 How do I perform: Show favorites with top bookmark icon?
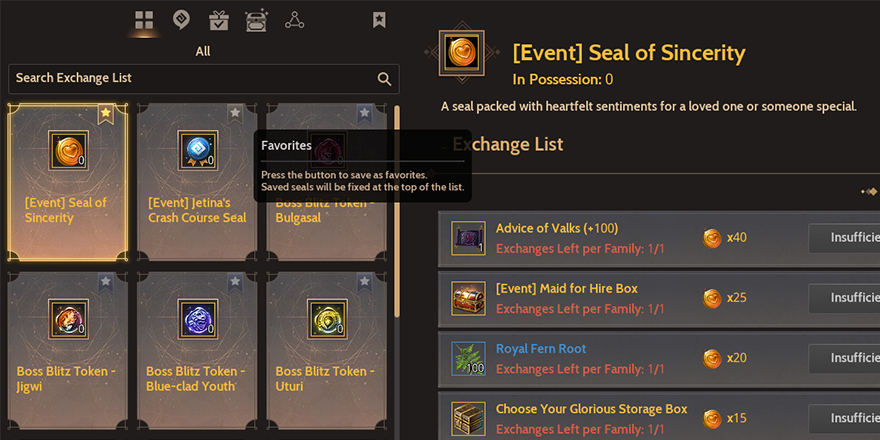tap(379, 20)
